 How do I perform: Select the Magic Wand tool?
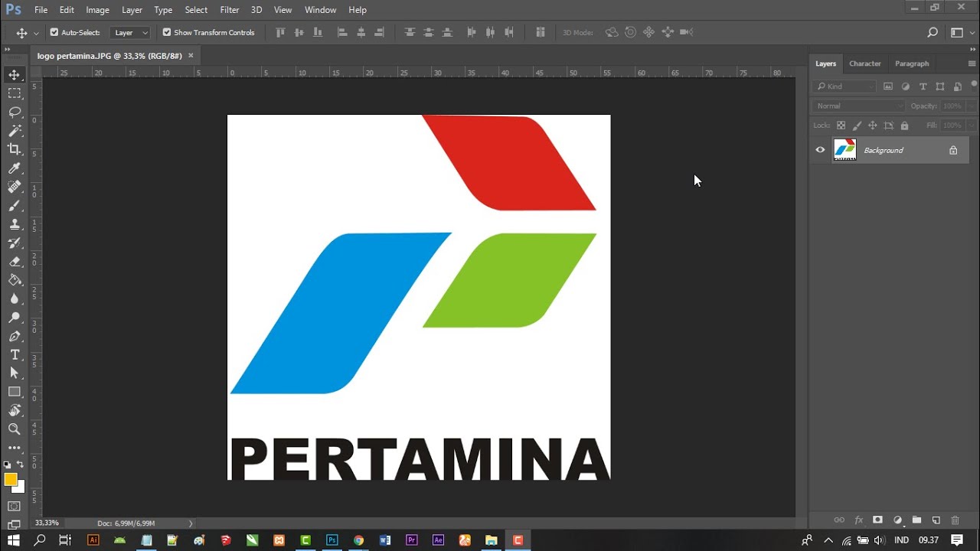[x=15, y=131]
